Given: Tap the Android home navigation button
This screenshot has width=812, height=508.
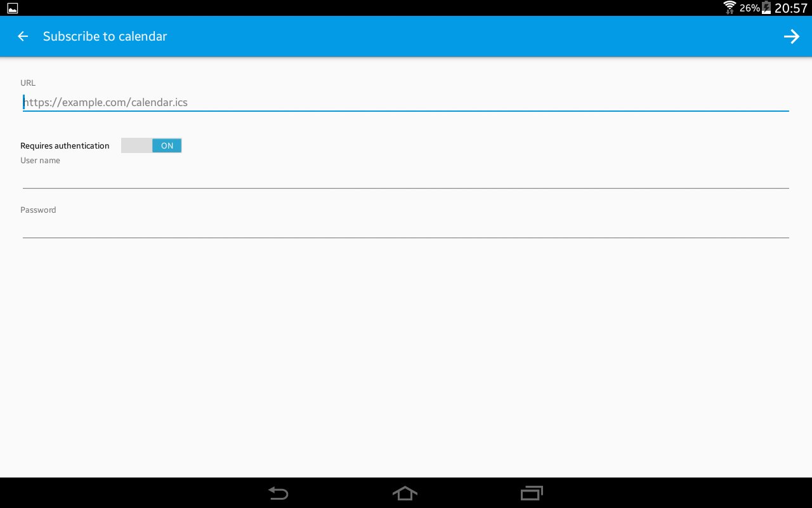Looking at the screenshot, I should pyautogui.click(x=405, y=493).
